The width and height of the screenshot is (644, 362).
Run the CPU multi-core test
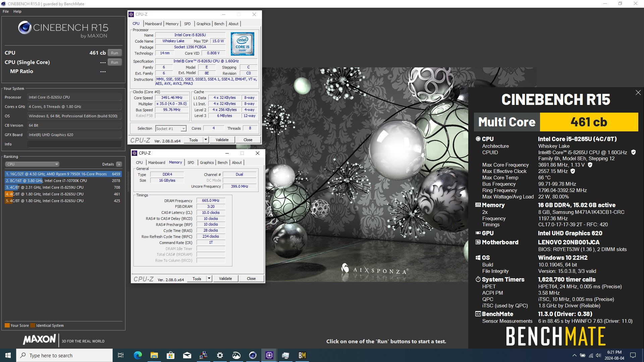pos(115,53)
